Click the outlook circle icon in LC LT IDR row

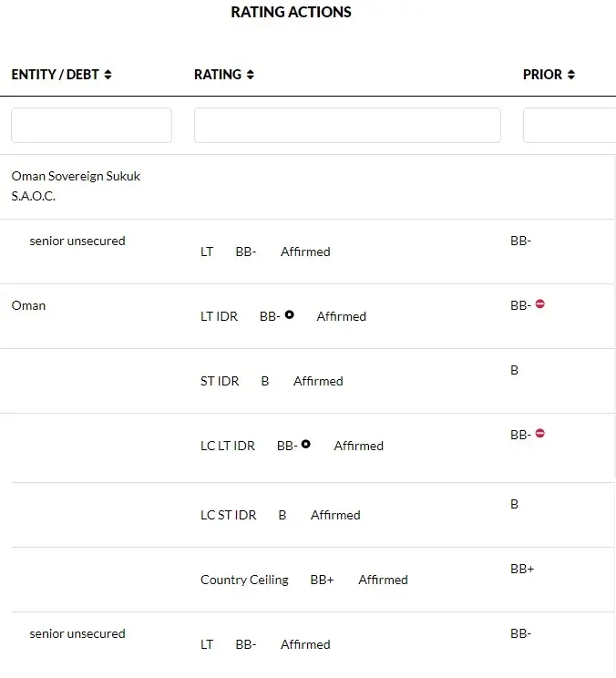coord(306,444)
